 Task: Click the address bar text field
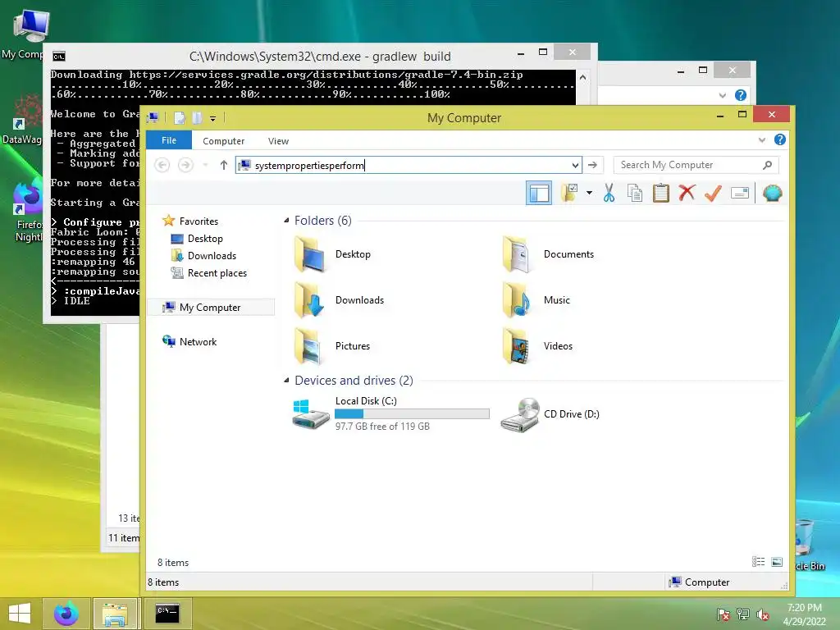[410, 165]
